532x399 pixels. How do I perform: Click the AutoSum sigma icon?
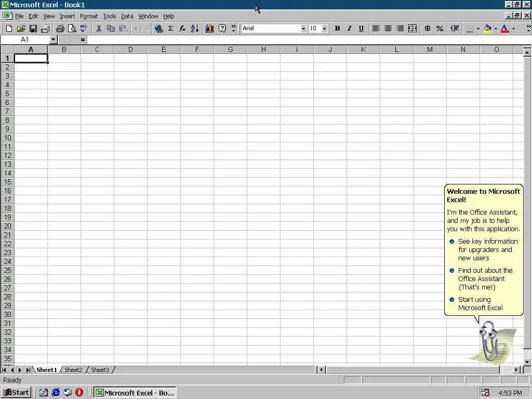click(170, 29)
